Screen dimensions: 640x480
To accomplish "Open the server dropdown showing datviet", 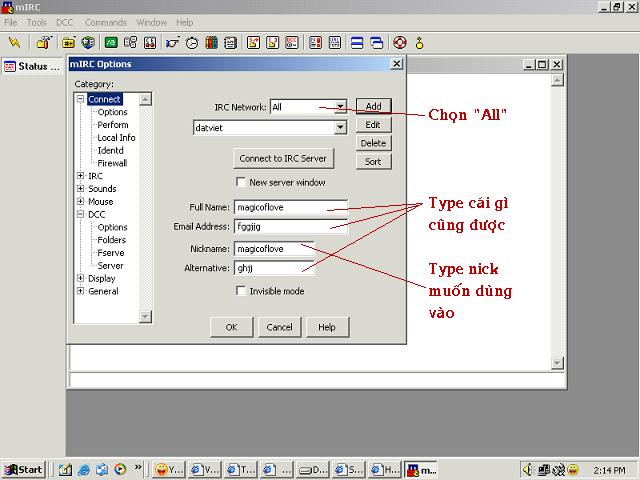I will tap(340, 128).
